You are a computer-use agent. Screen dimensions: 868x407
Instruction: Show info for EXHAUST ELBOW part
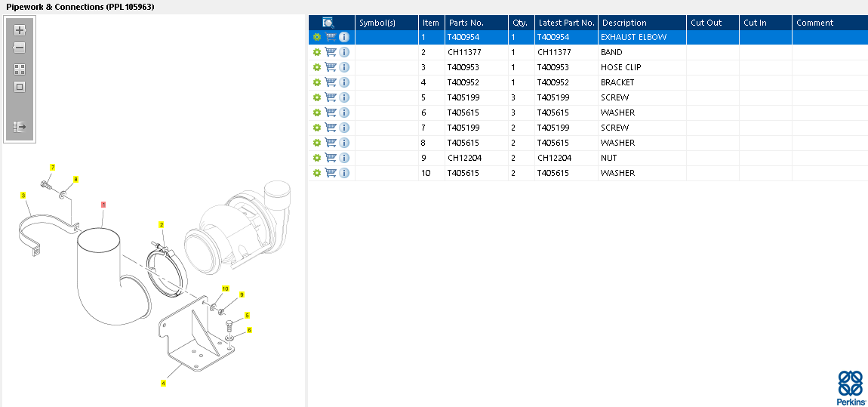344,37
